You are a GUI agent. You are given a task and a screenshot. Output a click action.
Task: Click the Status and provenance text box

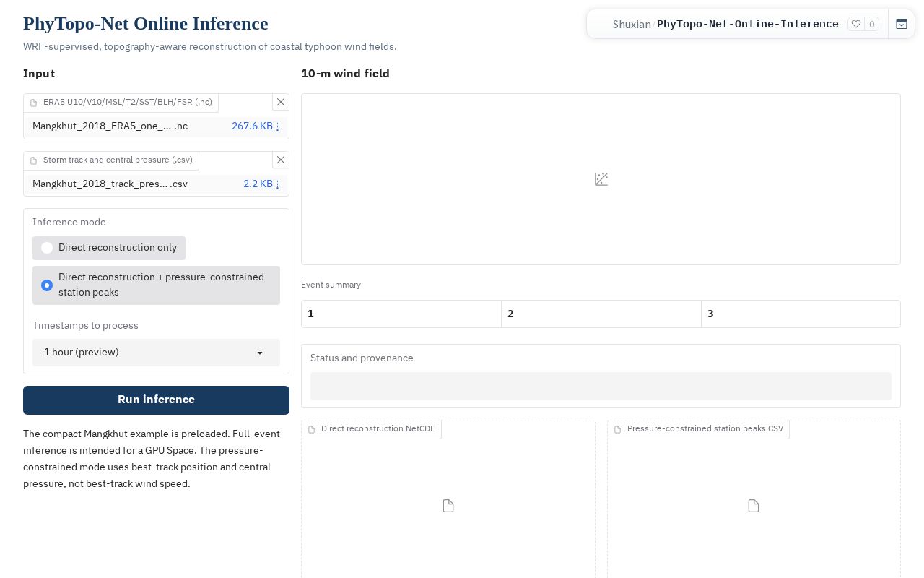[601, 386]
